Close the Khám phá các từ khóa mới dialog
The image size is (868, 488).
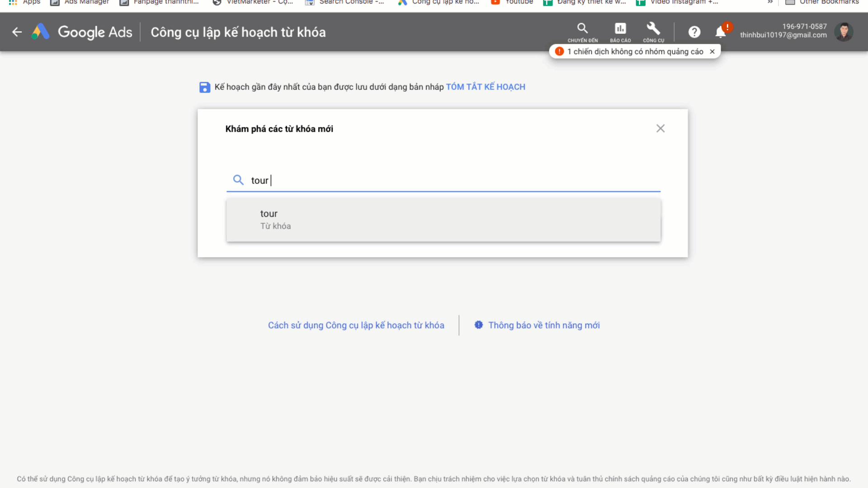(660, 129)
